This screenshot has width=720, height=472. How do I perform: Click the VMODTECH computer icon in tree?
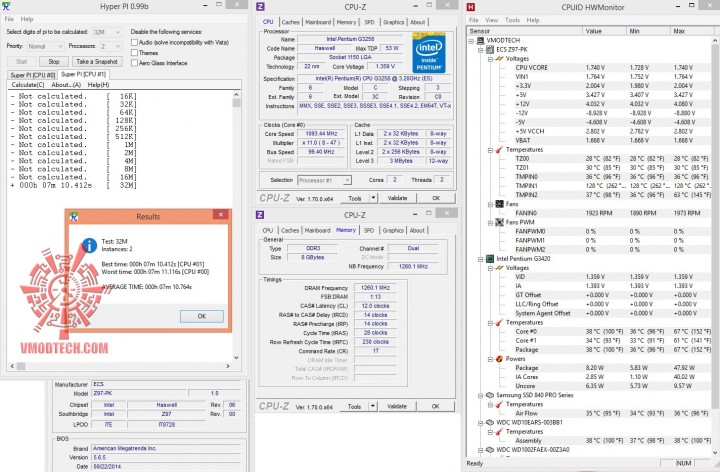[480, 40]
